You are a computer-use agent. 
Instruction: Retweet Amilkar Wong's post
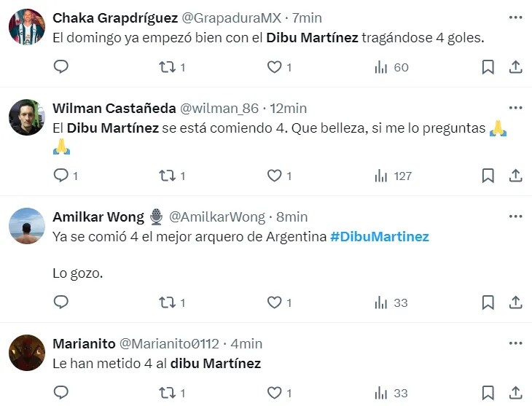[x=167, y=302]
